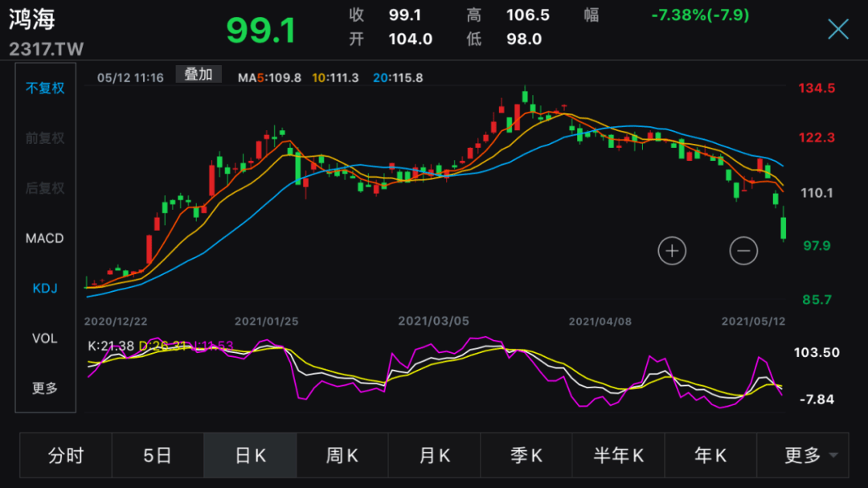The image size is (868, 488).
Task: Switch indicator to MACD
Action: click(x=45, y=238)
